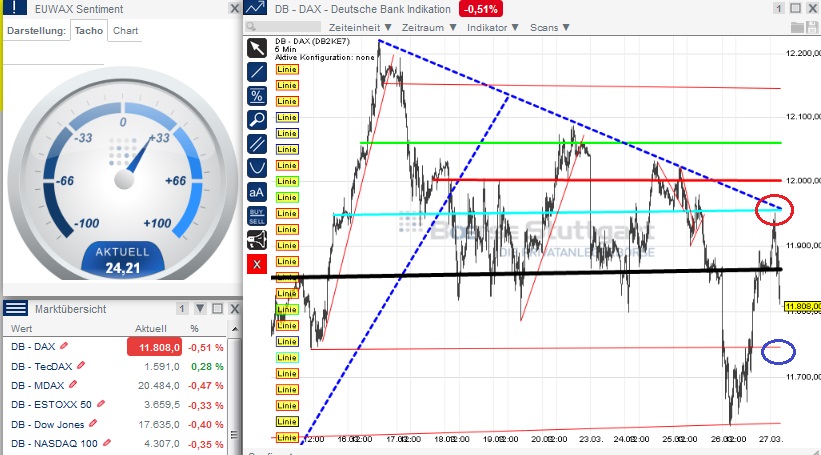Viewport: 821px width, 455px height.
Task: Click the 17.635,0 Dow Jones price
Action: click(x=159, y=425)
